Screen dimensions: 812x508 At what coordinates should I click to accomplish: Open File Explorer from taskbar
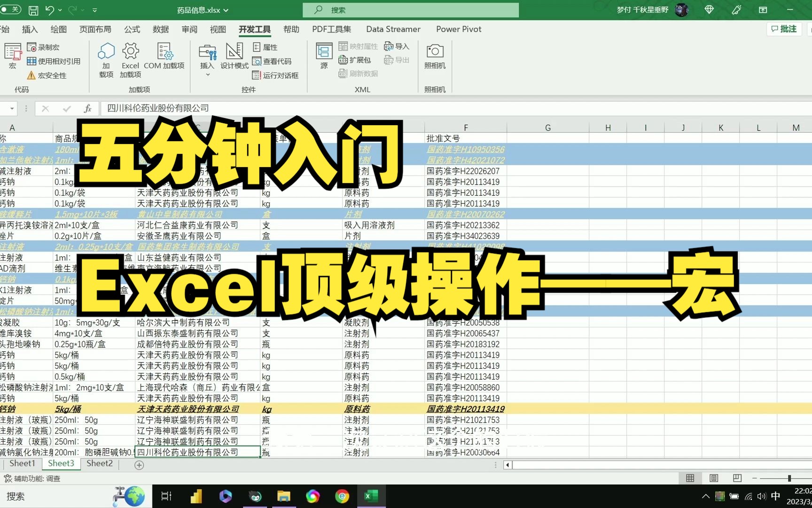tap(284, 496)
